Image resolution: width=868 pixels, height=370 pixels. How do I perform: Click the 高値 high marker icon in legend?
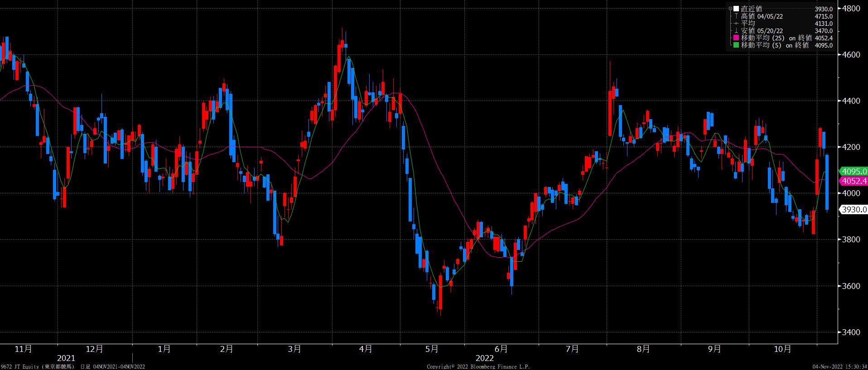737,16
